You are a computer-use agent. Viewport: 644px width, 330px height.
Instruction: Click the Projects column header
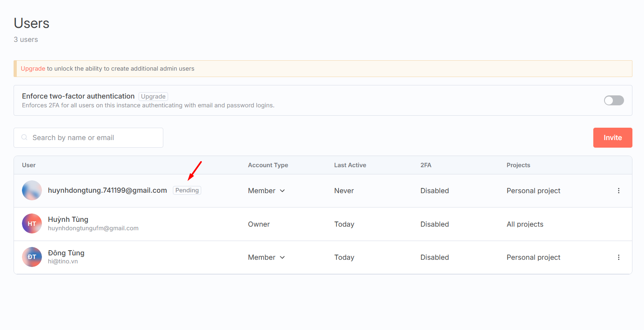pyautogui.click(x=518, y=165)
